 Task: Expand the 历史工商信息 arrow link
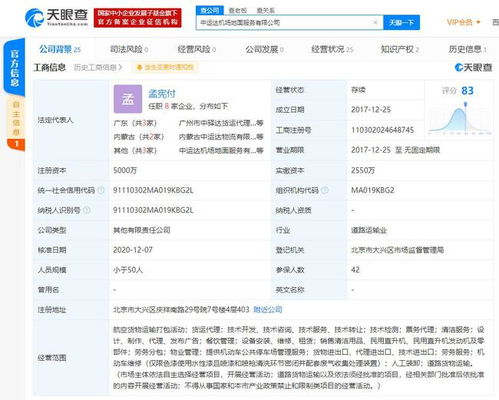[x=98, y=68]
